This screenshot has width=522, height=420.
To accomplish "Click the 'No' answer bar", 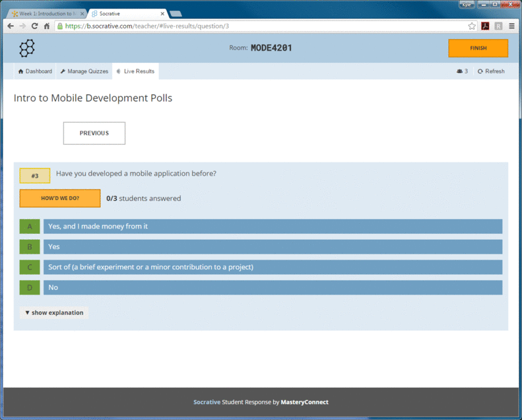I will [273, 287].
